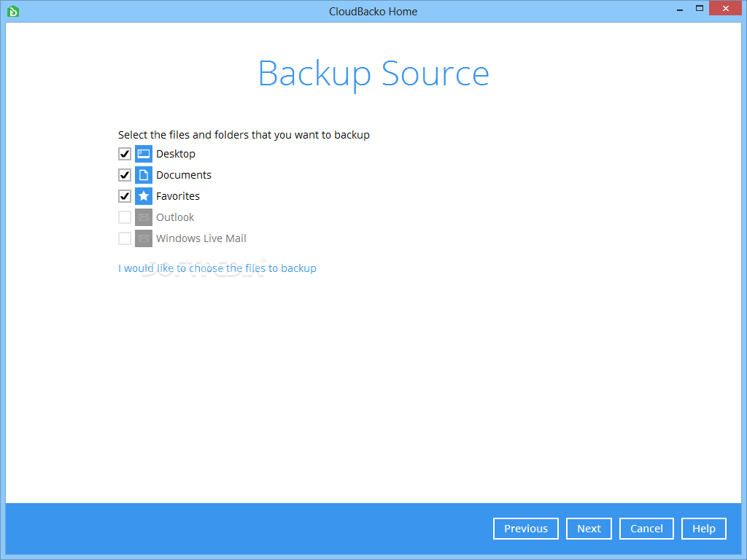
Task: Open the Help button
Action: click(704, 529)
